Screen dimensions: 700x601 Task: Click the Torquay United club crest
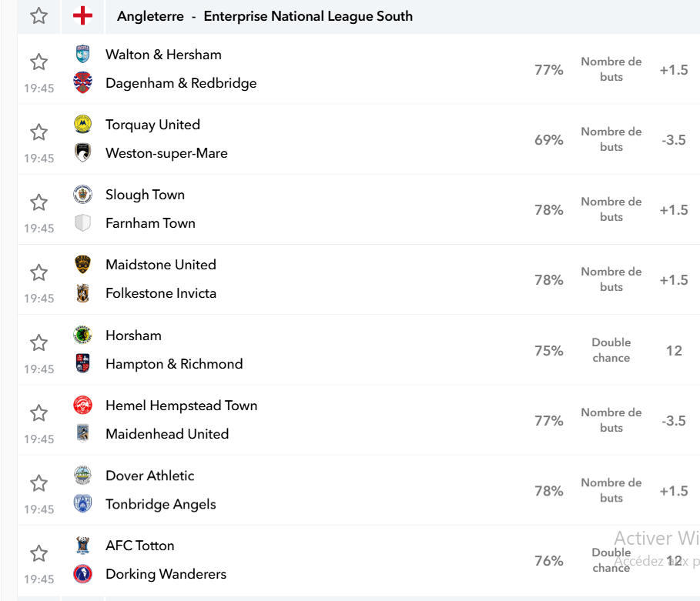[82, 124]
